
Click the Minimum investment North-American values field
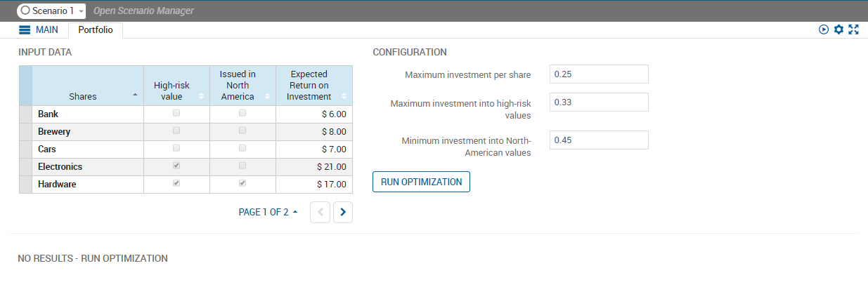(x=598, y=140)
